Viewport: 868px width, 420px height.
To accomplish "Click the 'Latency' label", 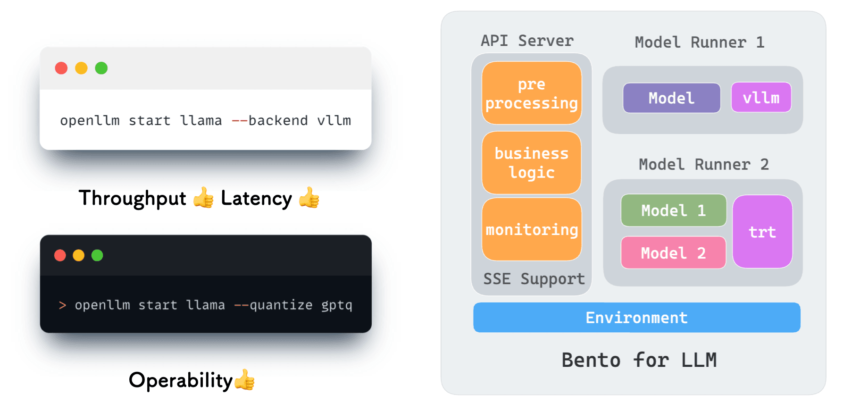I will [257, 198].
